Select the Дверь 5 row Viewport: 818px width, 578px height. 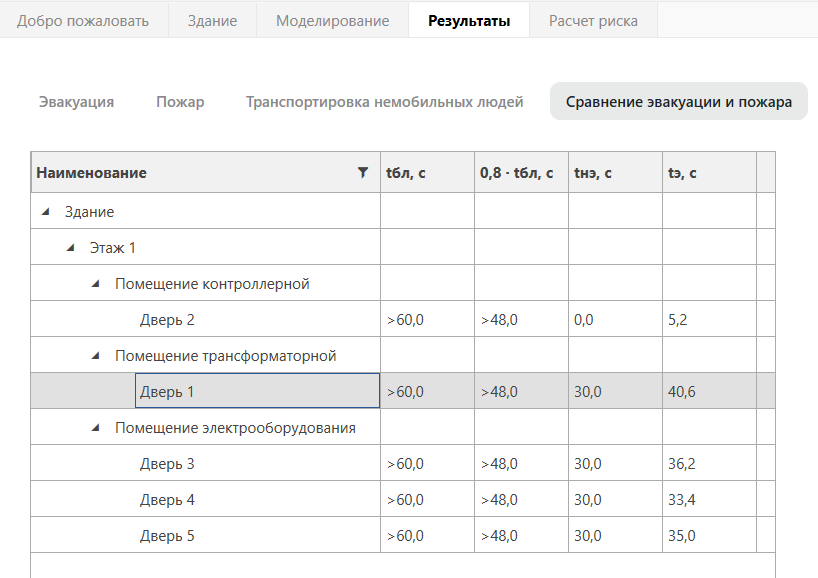(403, 536)
